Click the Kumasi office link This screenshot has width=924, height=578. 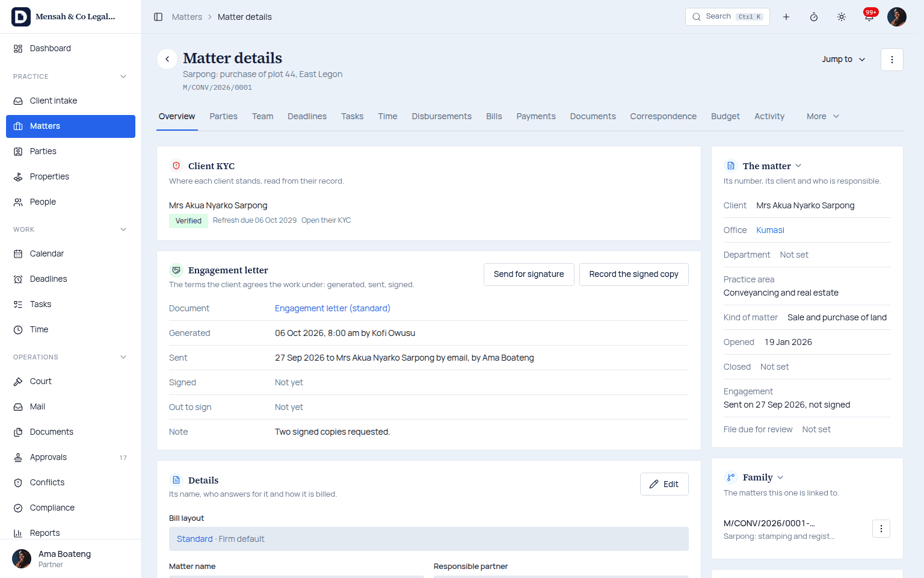coord(770,230)
